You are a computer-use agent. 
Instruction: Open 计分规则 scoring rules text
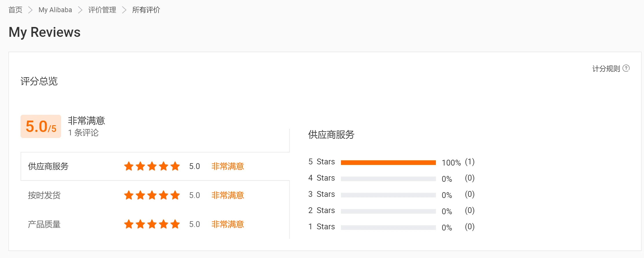tap(606, 69)
